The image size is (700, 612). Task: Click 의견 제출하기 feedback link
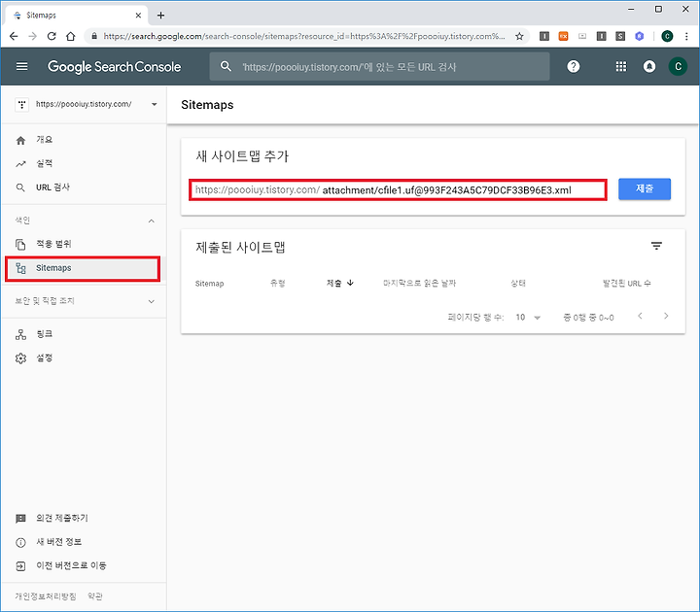pos(61,518)
